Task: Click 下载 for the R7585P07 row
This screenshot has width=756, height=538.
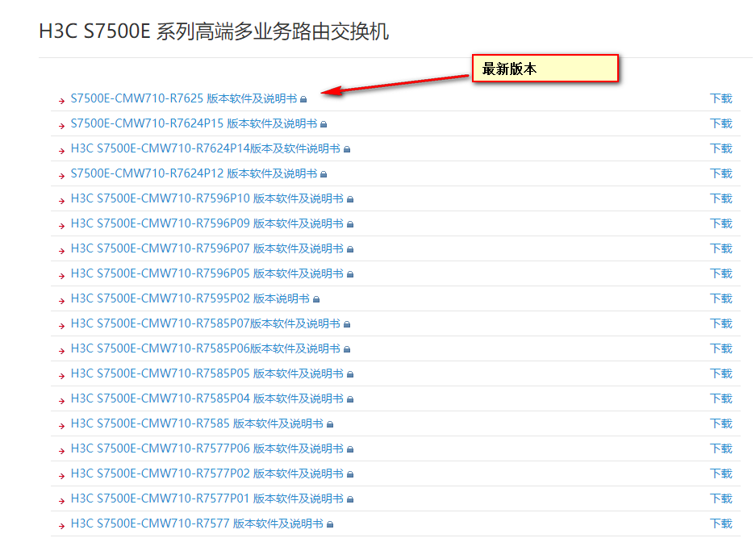Action: click(x=721, y=323)
